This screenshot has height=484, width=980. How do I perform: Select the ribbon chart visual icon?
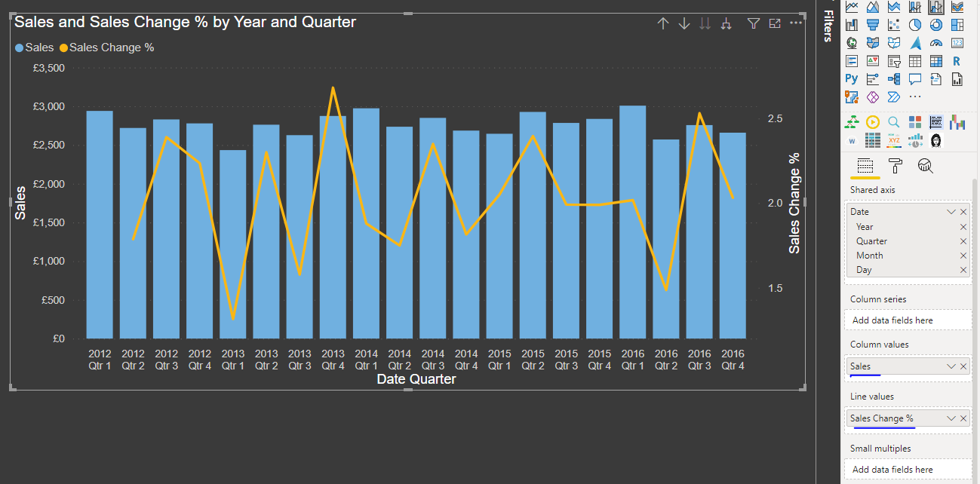(957, 7)
